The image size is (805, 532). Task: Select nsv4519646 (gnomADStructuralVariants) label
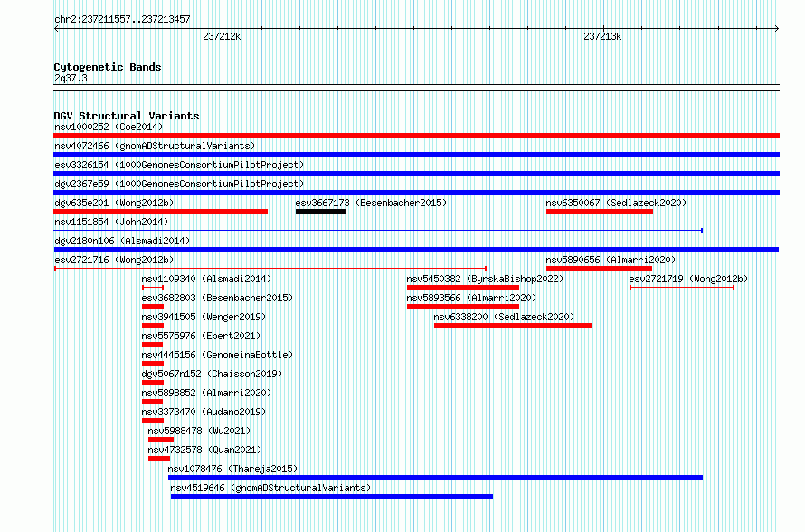[x=270, y=488]
